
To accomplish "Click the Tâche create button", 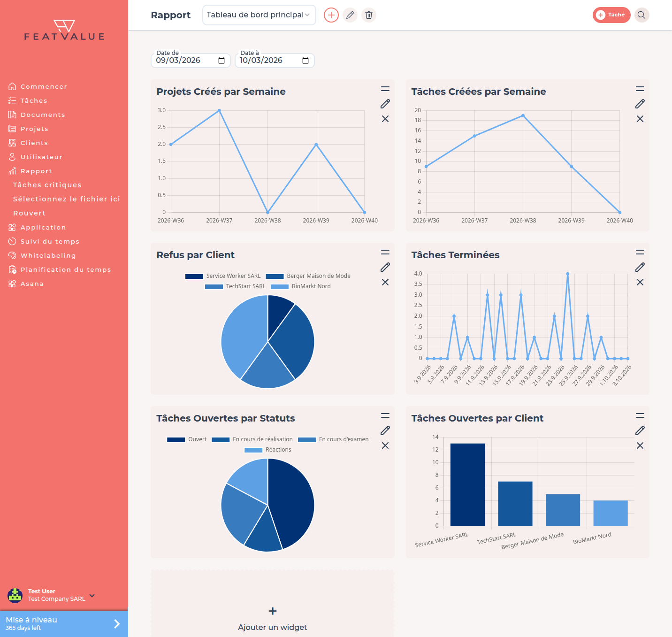I will click(x=611, y=15).
